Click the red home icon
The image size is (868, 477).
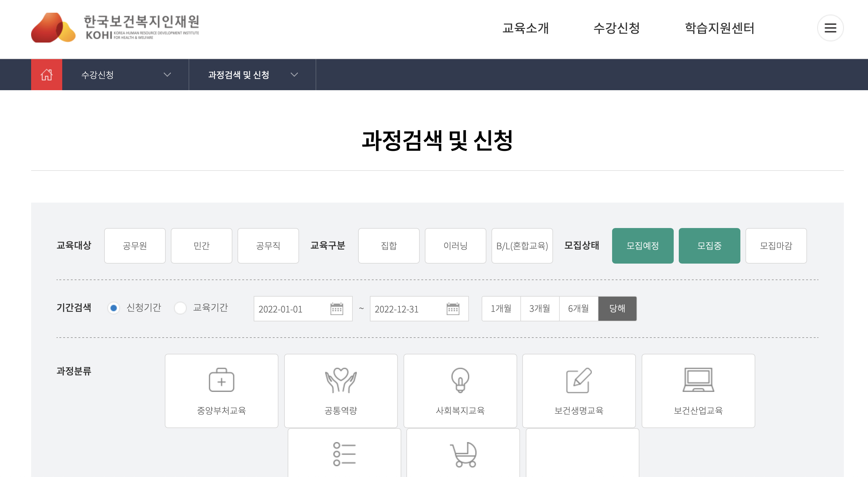coord(46,75)
